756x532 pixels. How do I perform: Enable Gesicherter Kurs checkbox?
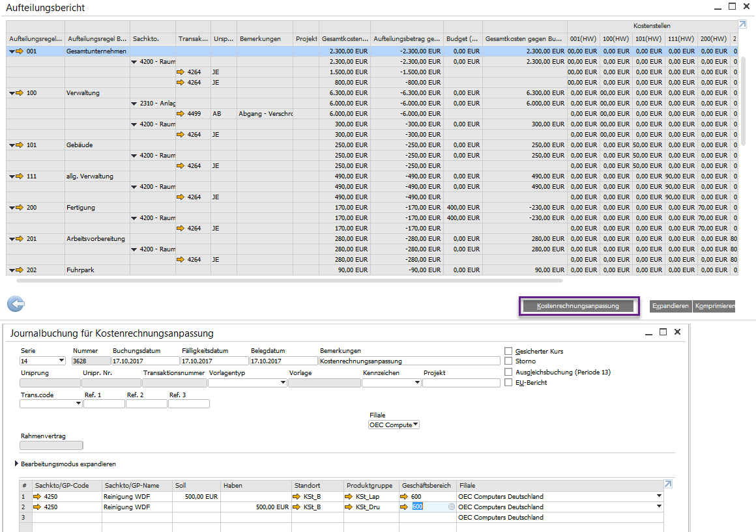[508, 351]
